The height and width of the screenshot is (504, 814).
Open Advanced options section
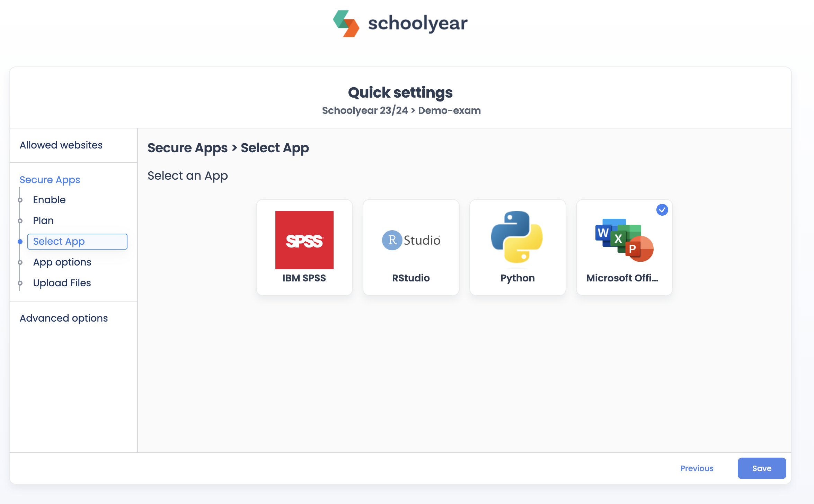coord(64,318)
